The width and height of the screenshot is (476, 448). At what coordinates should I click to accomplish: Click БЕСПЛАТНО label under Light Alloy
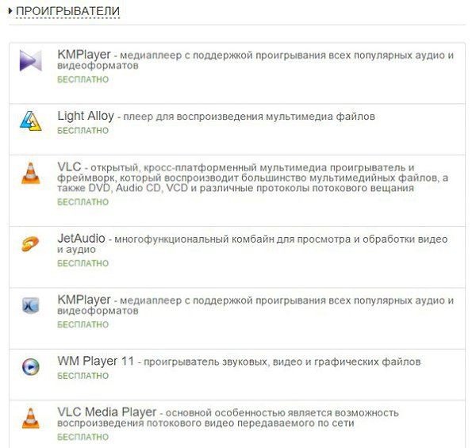point(83,130)
